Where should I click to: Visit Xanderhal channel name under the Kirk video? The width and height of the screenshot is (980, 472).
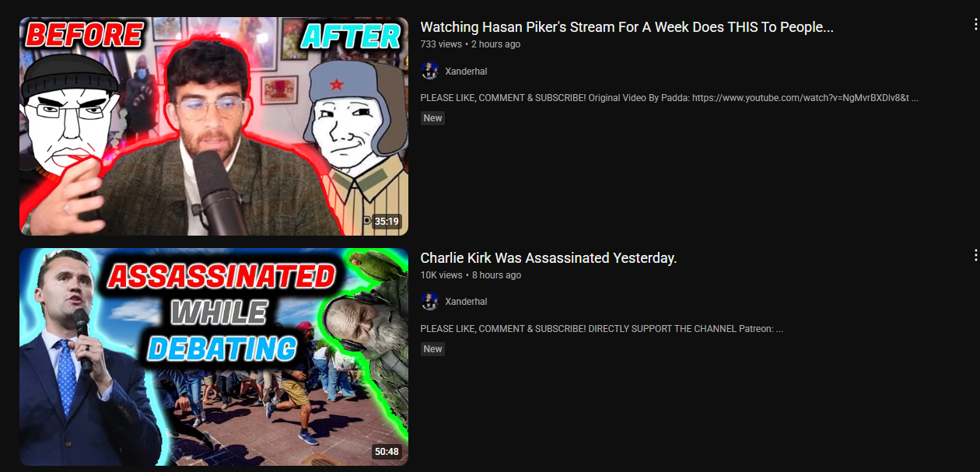click(x=466, y=301)
